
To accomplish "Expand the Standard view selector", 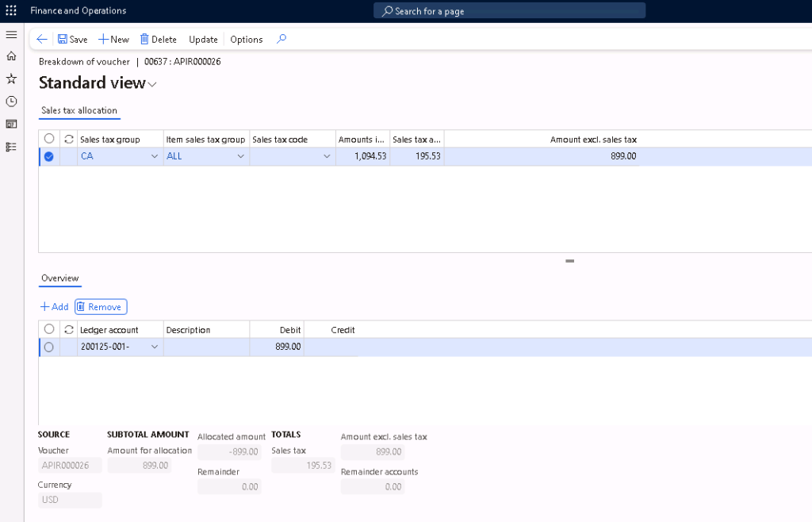I will tap(151, 84).
